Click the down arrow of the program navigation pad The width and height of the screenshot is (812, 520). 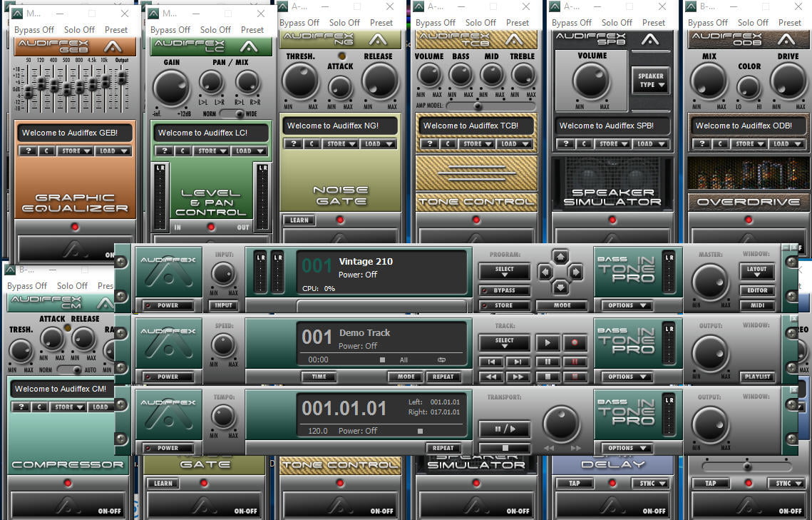560,287
